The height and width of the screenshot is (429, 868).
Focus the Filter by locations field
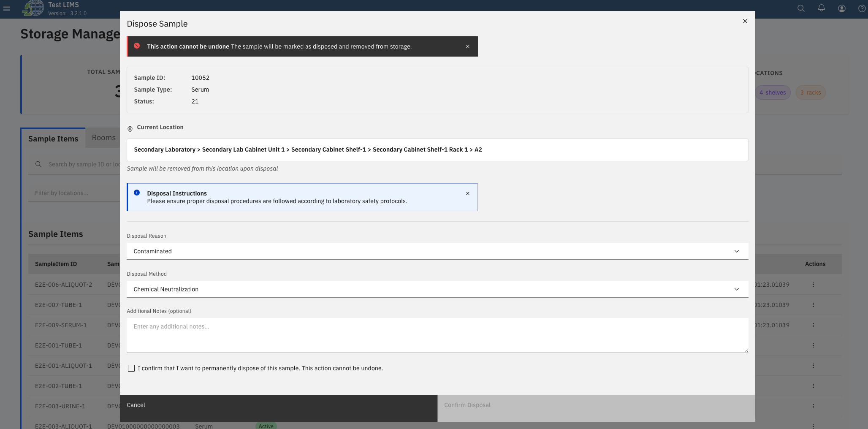74,193
